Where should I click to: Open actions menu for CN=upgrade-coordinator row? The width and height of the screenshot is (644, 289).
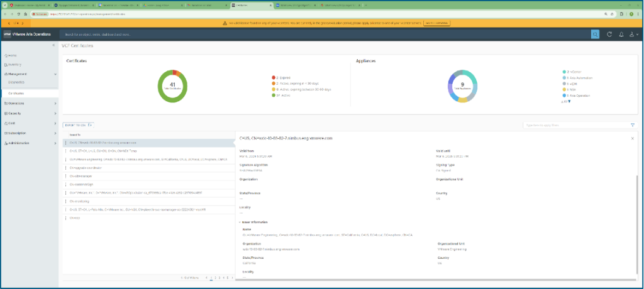coord(65,168)
